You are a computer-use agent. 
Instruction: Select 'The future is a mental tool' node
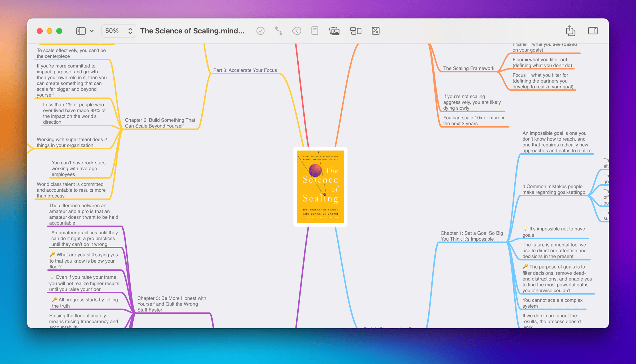554,250
